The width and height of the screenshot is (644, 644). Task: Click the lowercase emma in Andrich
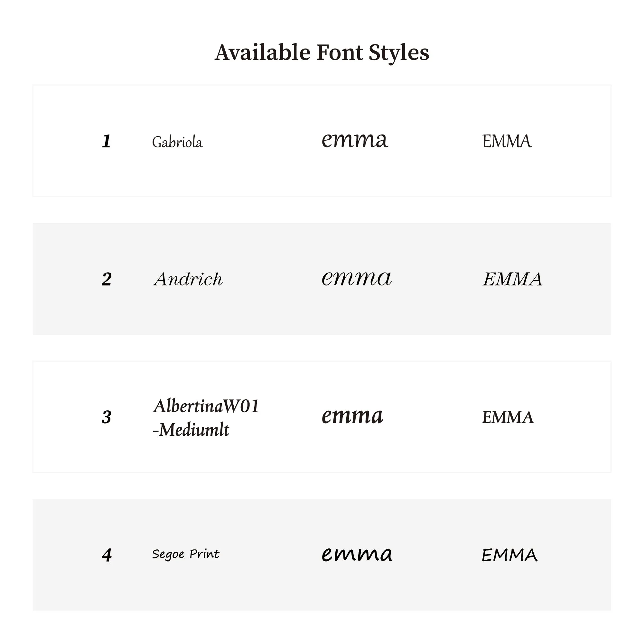tap(357, 278)
